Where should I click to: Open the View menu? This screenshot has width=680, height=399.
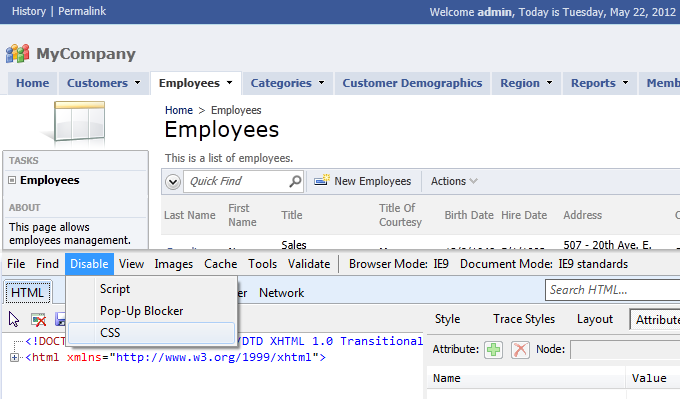click(x=131, y=264)
